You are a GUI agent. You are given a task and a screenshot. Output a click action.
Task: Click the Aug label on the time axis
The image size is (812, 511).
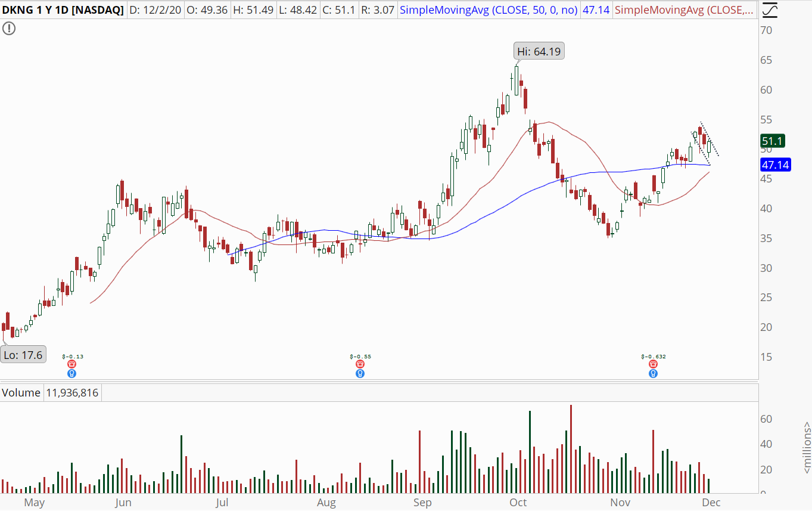click(x=326, y=503)
